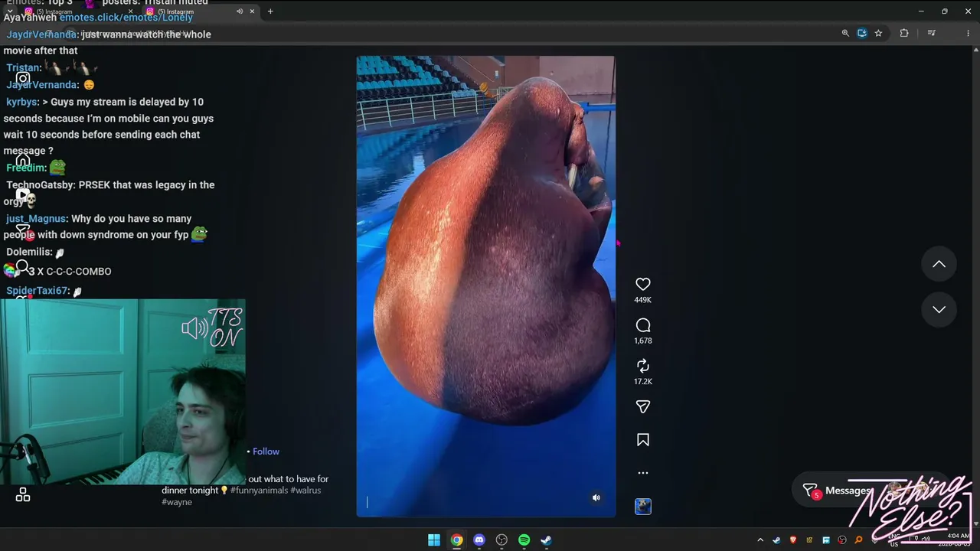The width and height of the screenshot is (980, 551).
Task: Mute the reel with the speaker button
Action: [596, 497]
